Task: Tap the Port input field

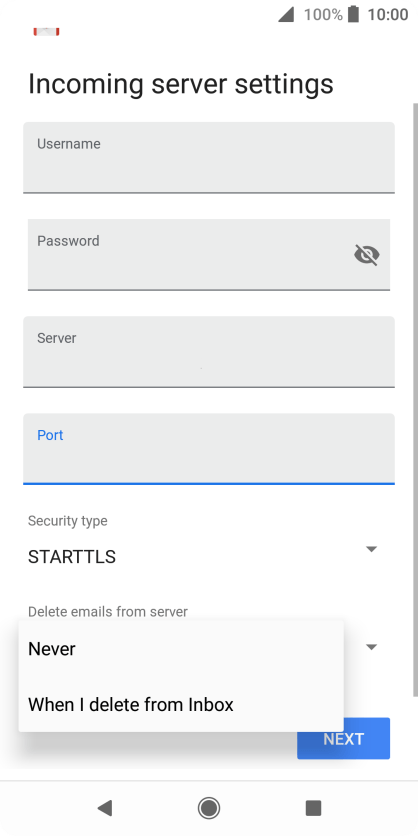Action: [x=208, y=449]
